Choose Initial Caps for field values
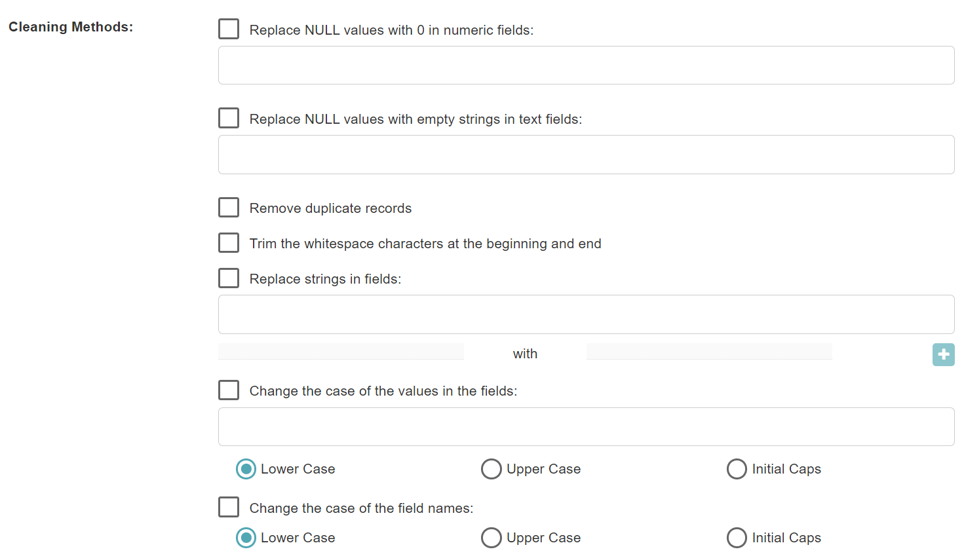Image resolution: width=964 pixels, height=560 pixels. 737,469
